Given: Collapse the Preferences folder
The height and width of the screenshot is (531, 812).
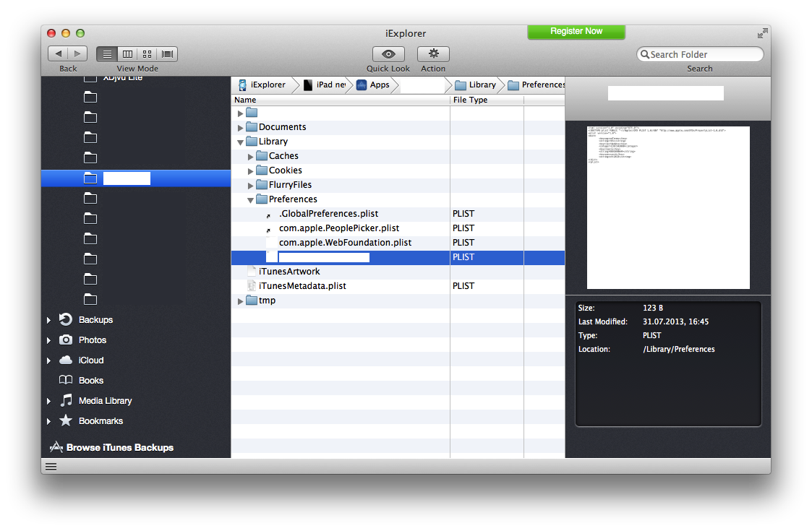Looking at the screenshot, I should tap(251, 200).
